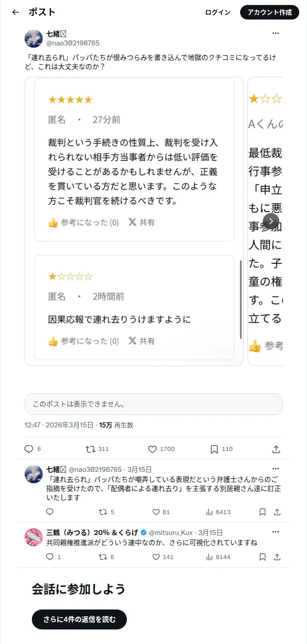The width and height of the screenshot is (307, 644).
Task: Repost the main post with 311 reposts
Action: click(97, 449)
